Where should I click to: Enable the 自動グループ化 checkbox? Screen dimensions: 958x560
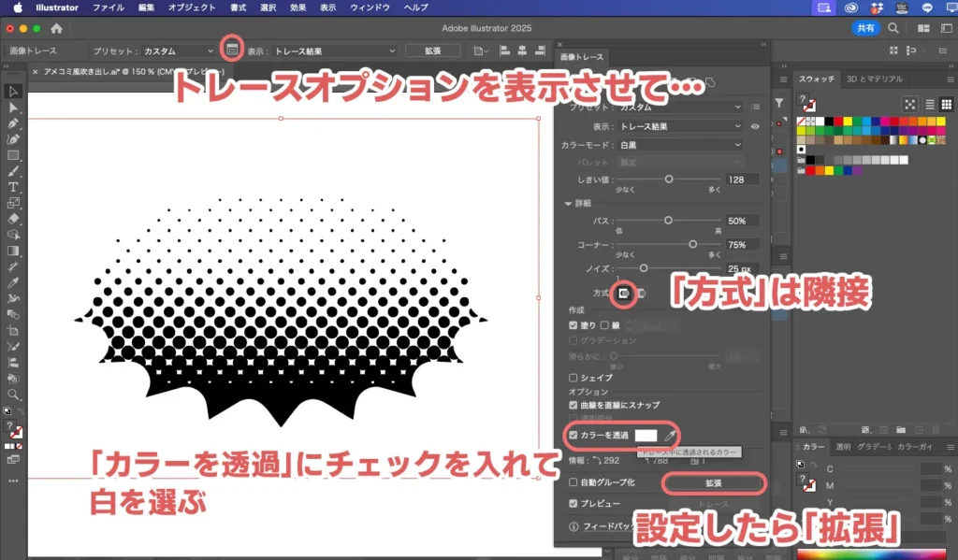click(573, 482)
